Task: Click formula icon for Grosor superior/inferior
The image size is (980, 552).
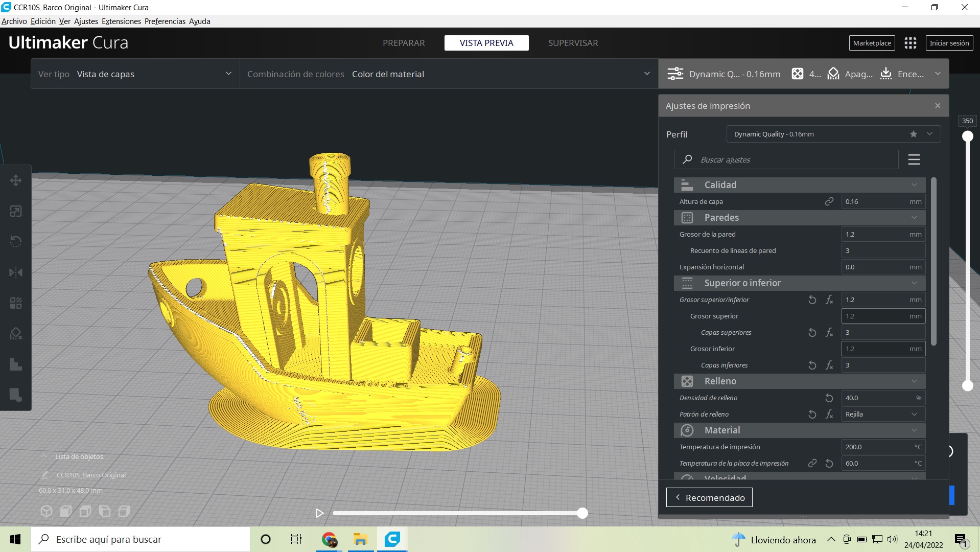Action: [829, 300]
